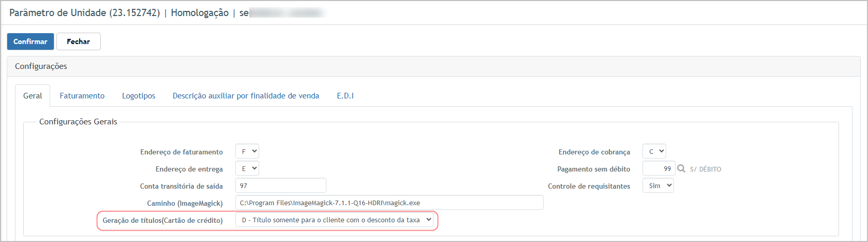
Task: Click the Parâmetro de Unidade (23.152742) title
Action: coord(85,13)
